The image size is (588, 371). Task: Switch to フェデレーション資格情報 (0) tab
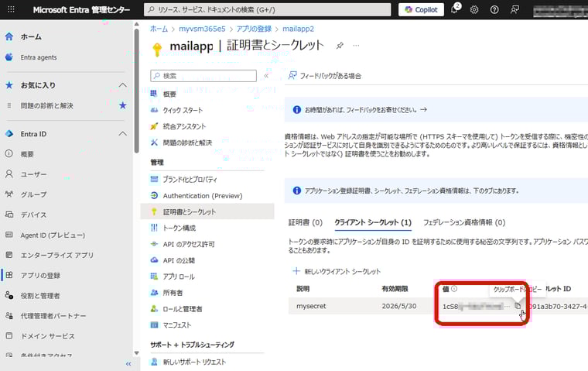tap(464, 222)
